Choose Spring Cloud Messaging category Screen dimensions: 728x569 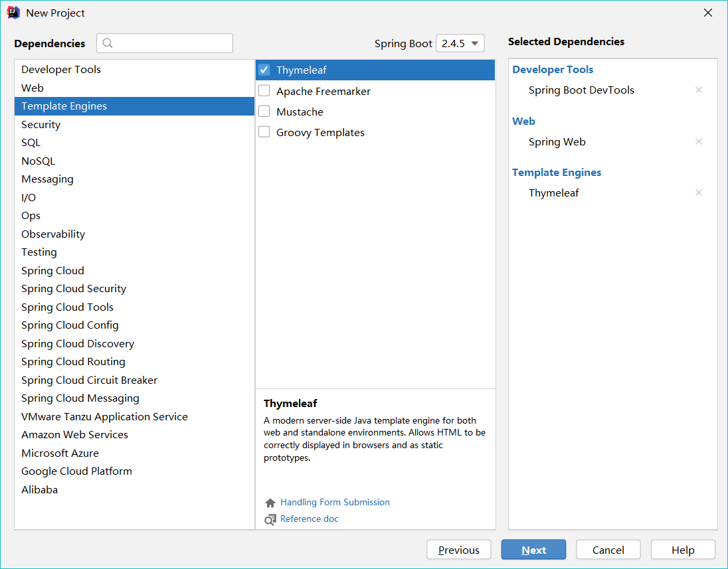[135, 398]
